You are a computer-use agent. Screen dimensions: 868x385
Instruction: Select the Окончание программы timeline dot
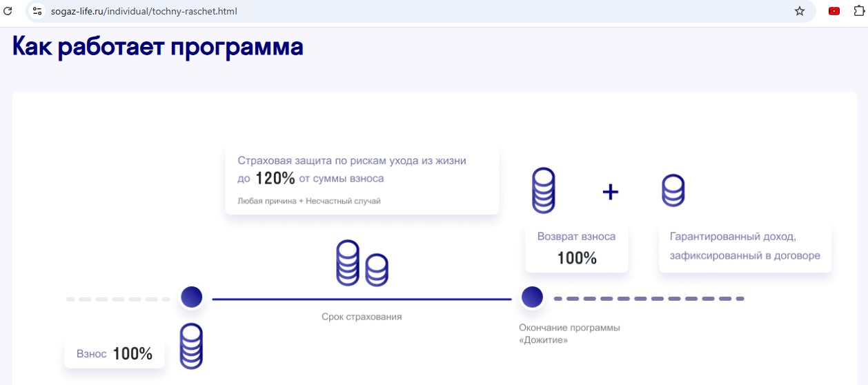click(x=532, y=297)
